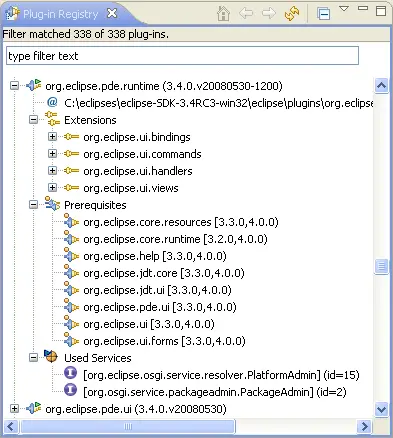The image size is (393, 438).
Task: Click the org.eclipse.help prerequisite icon
Action: [71, 255]
